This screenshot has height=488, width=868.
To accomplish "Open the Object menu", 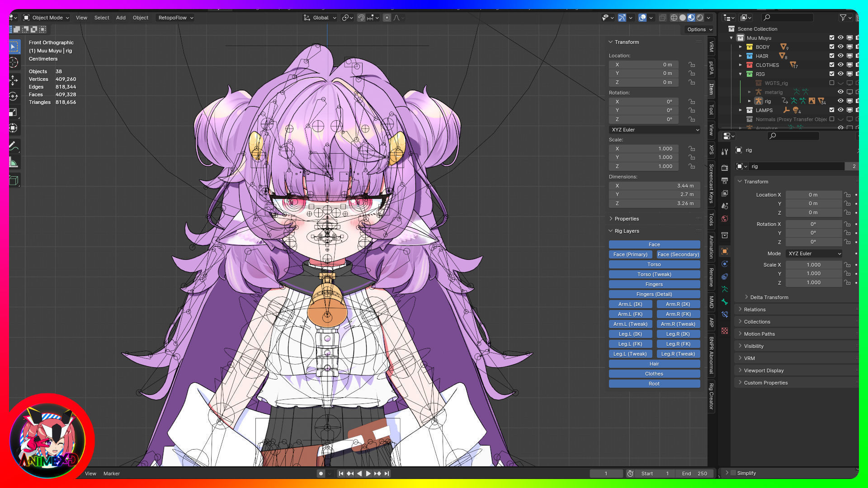I will pos(140,18).
